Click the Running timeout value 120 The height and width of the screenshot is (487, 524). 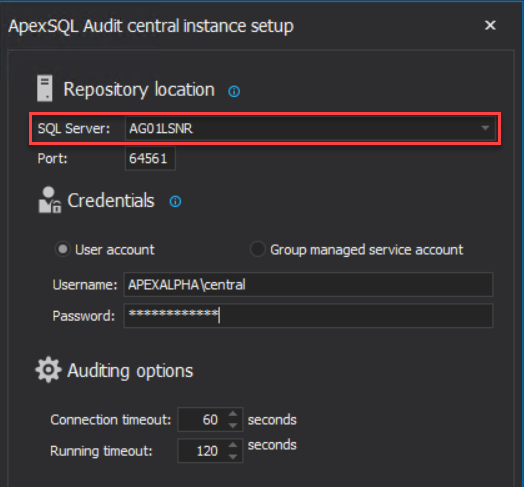(207, 451)
